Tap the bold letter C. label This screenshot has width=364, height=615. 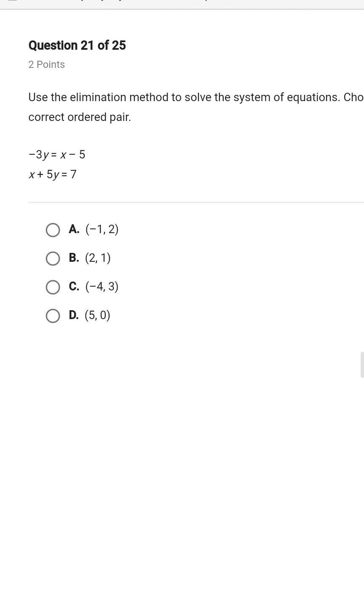click(74, 286)
